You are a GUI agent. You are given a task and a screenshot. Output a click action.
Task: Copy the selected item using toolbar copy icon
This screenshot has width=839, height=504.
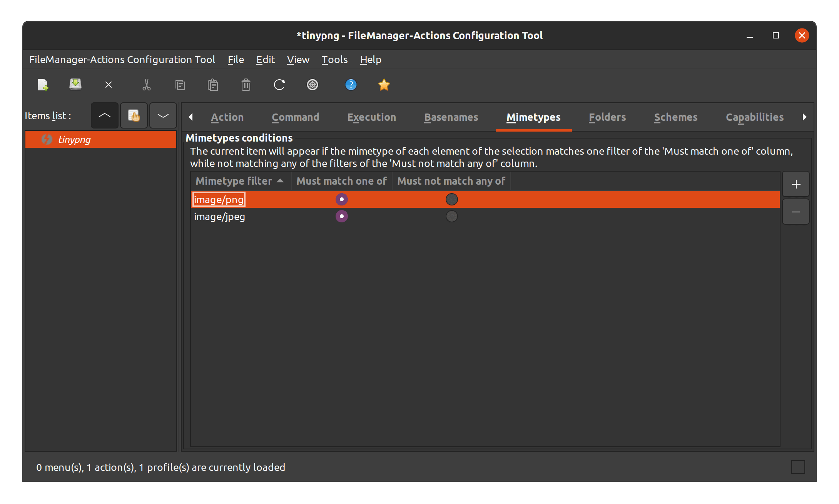(x=180, y=85)
